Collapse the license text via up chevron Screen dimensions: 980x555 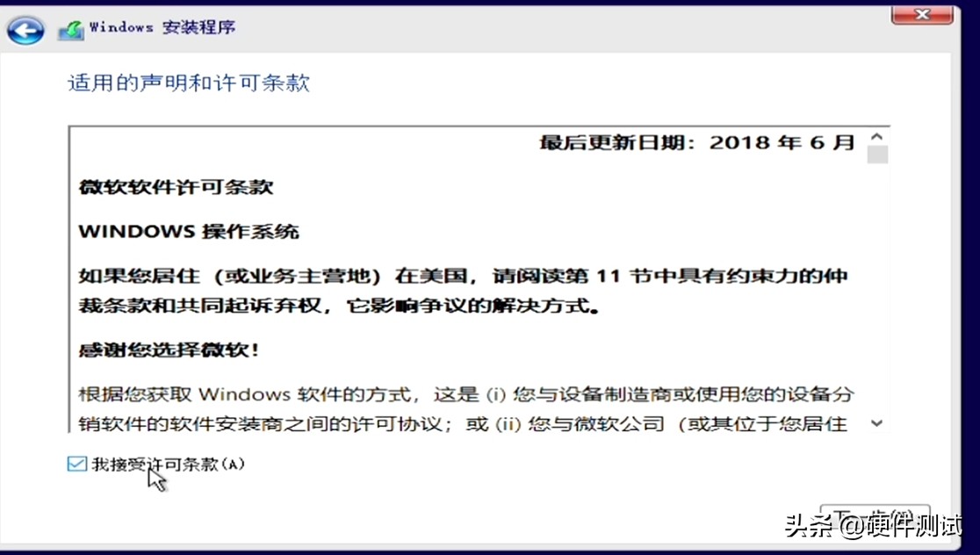pos(876,137)
